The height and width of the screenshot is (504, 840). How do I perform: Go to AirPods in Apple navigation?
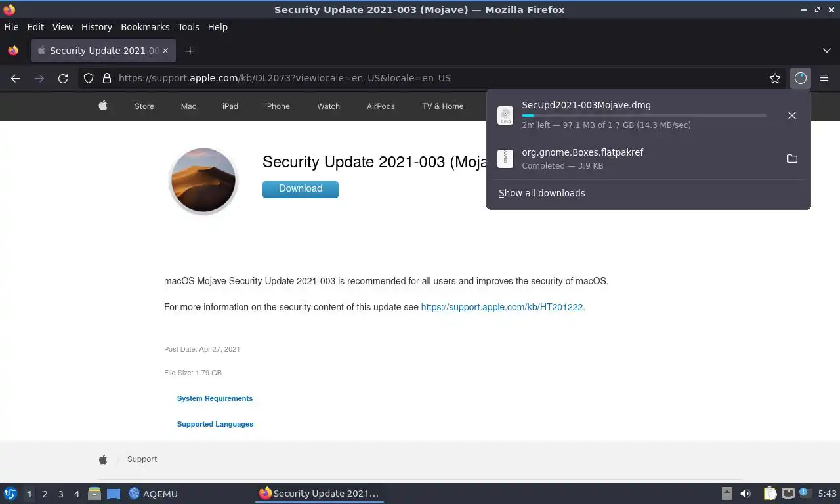coord(381,106)
